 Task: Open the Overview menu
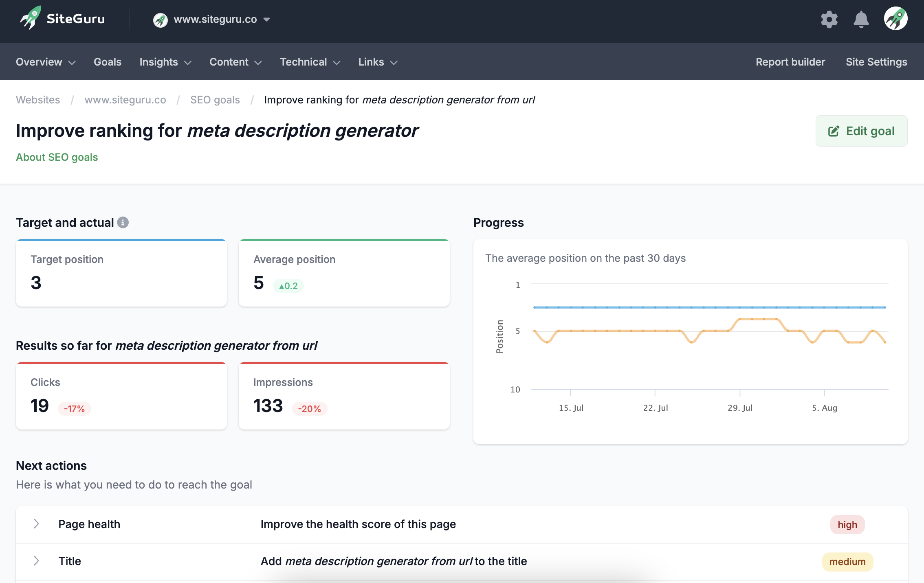46,62
